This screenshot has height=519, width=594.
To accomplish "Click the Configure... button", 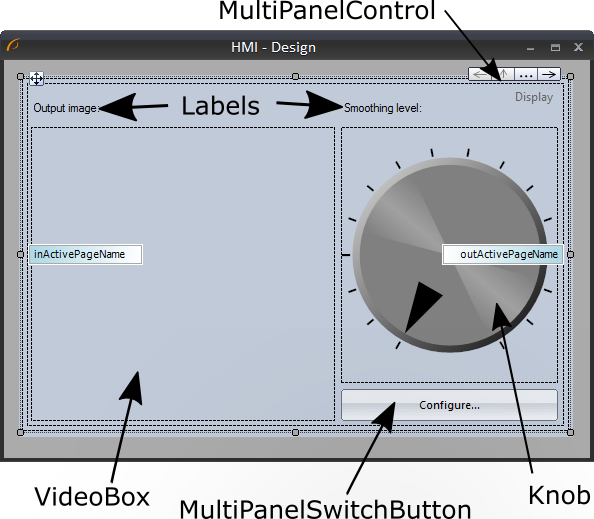I will click(449, 405).
